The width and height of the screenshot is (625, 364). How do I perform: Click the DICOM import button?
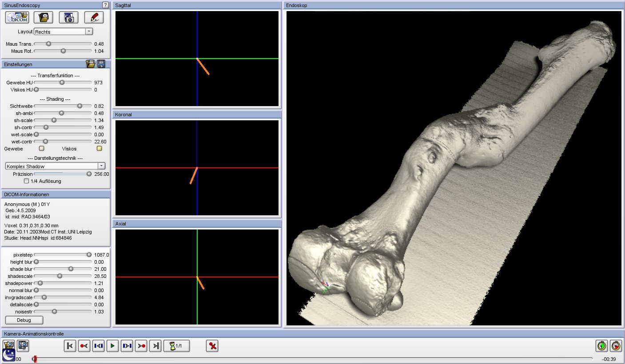tap(18, 18)
